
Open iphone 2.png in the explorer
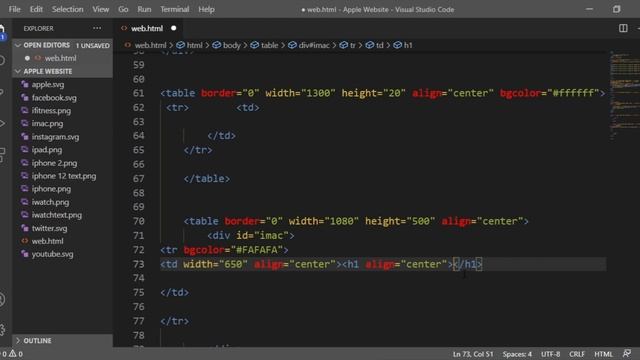[62, 163]
